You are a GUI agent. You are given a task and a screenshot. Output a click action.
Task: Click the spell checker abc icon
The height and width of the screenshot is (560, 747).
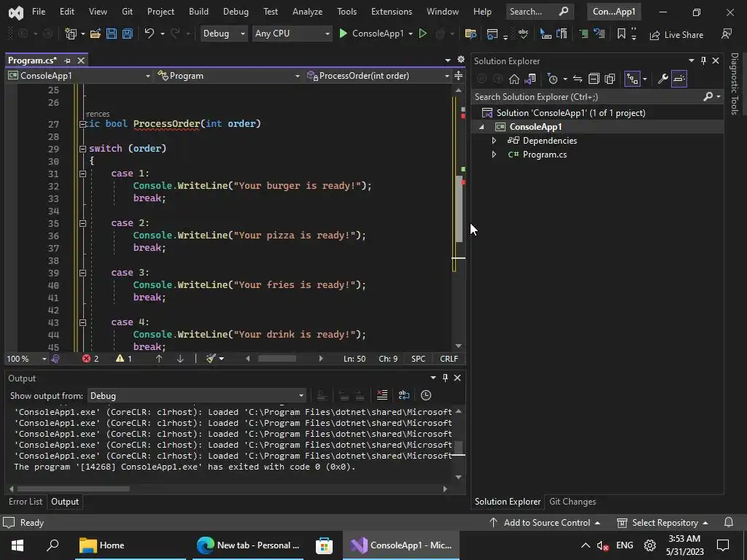pyautogui.click(x=523, y=34)
